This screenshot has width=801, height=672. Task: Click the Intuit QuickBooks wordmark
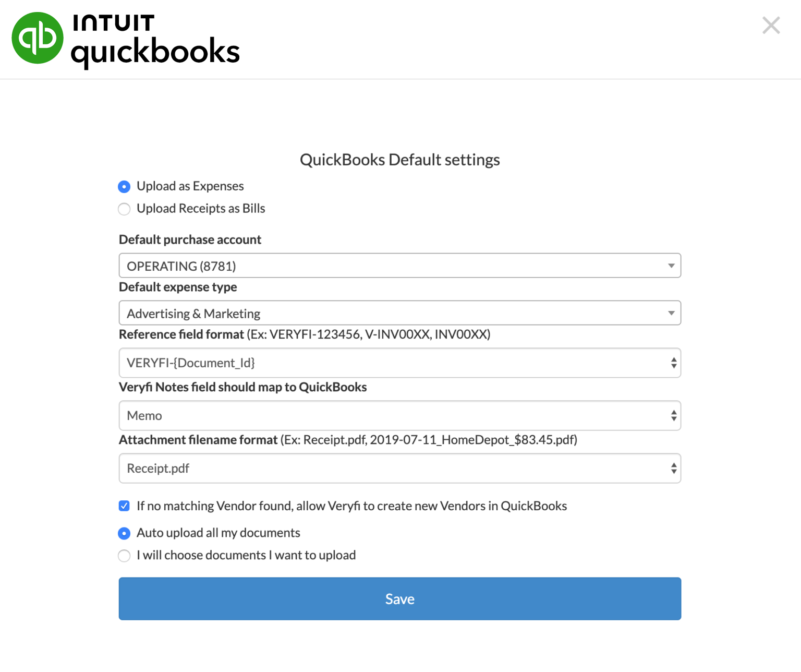tap(155, 41)
